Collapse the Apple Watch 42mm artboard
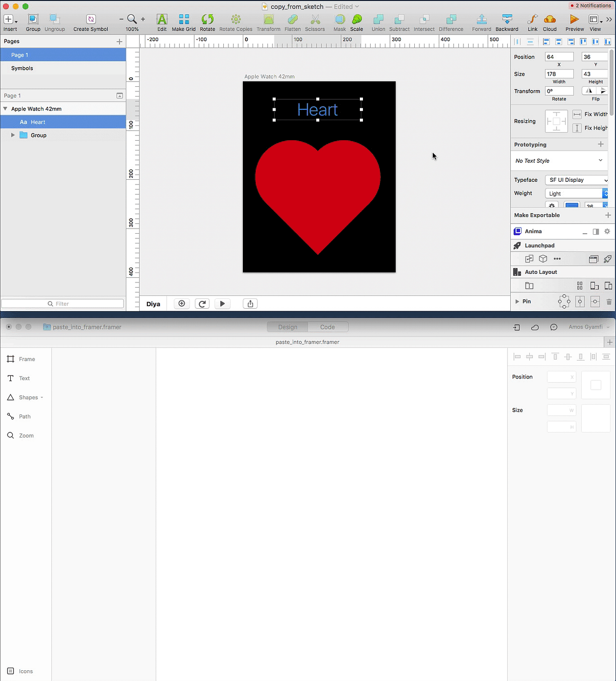Viewport: 616px width, 681px height. (6, 108)
